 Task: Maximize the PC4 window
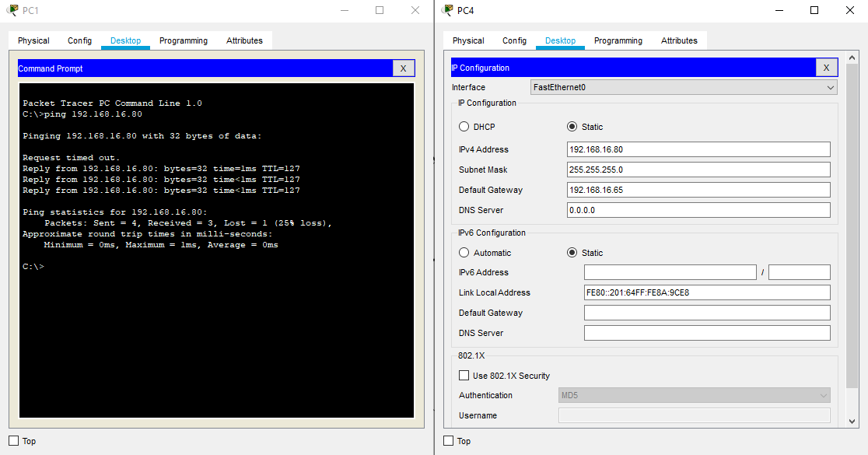click(x=814, y=10)
